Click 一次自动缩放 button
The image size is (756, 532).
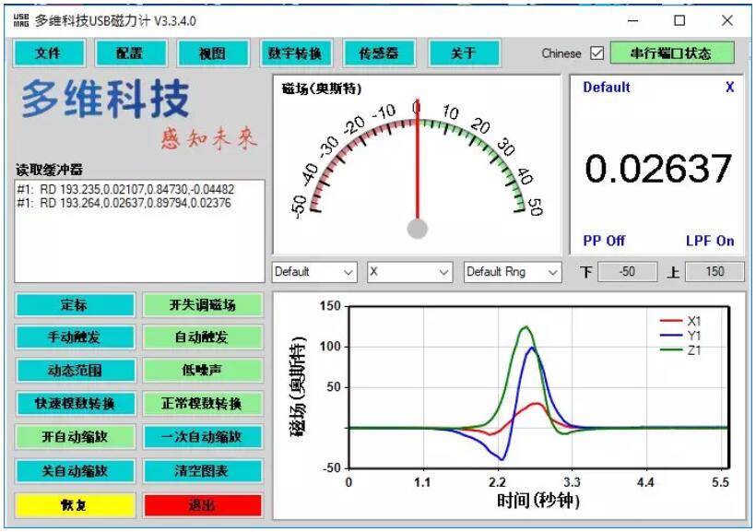click(203, 437)
